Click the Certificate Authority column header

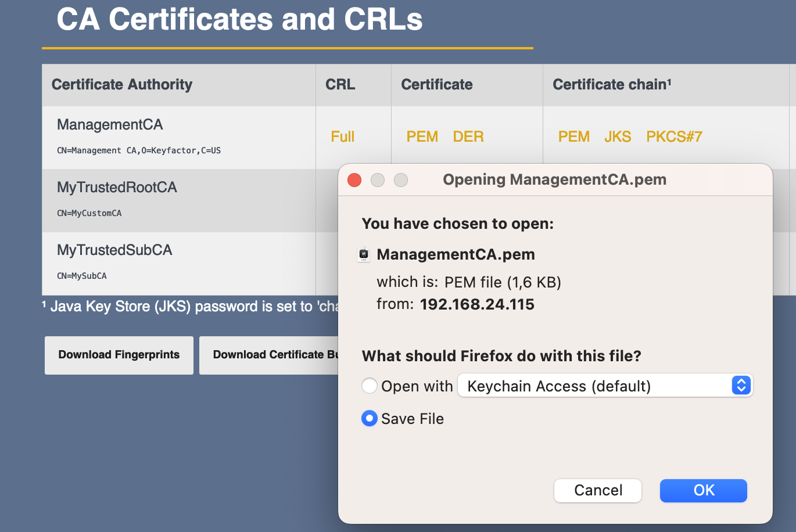tap(122, 85)
